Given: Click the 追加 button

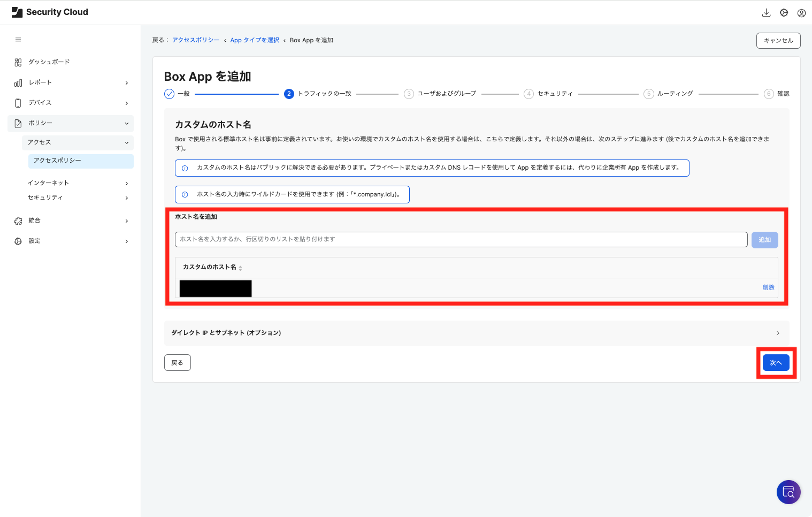Looking at the screenshot, I should pos(764,240).
